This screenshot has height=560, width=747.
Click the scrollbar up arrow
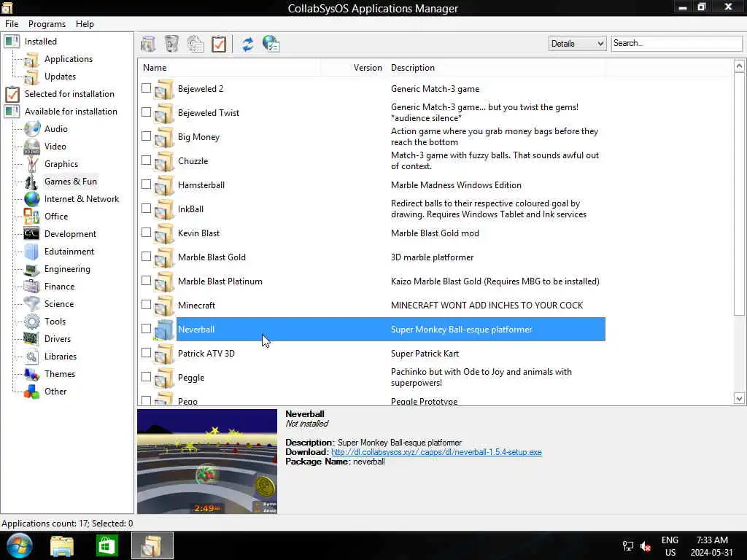pos(739,66)
